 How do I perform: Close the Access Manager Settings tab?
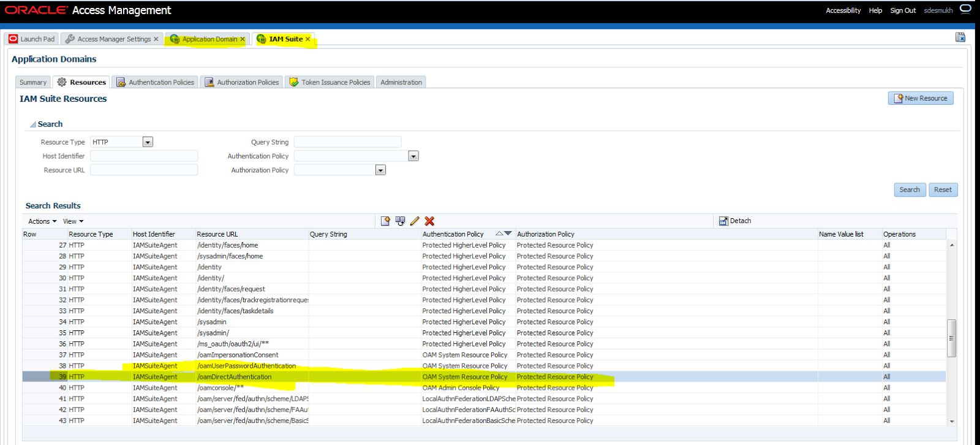tap(156, 39)
